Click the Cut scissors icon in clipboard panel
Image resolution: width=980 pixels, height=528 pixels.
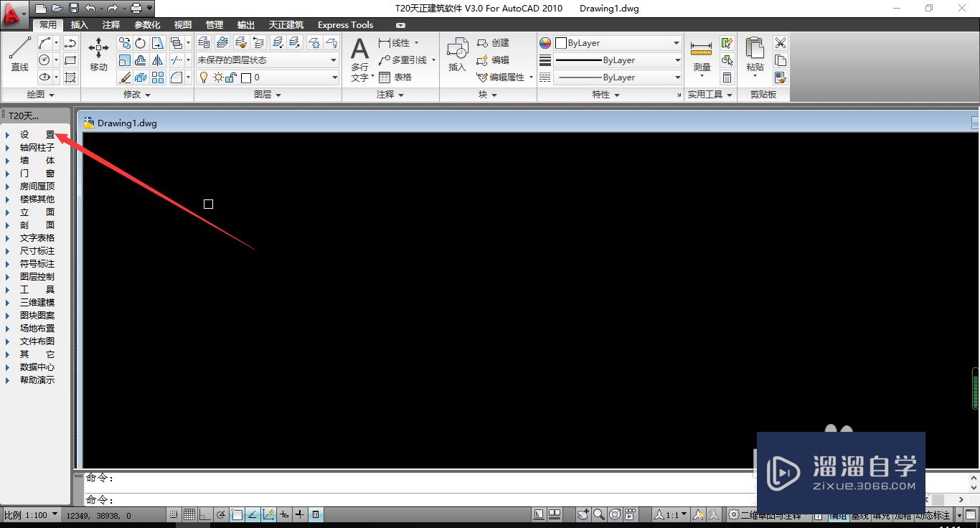point(781,43)
